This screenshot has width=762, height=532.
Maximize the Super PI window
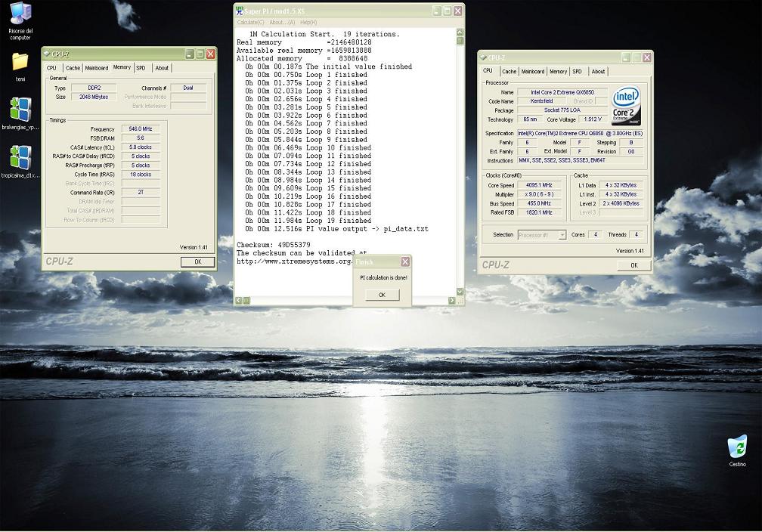[x=447, y=11]
